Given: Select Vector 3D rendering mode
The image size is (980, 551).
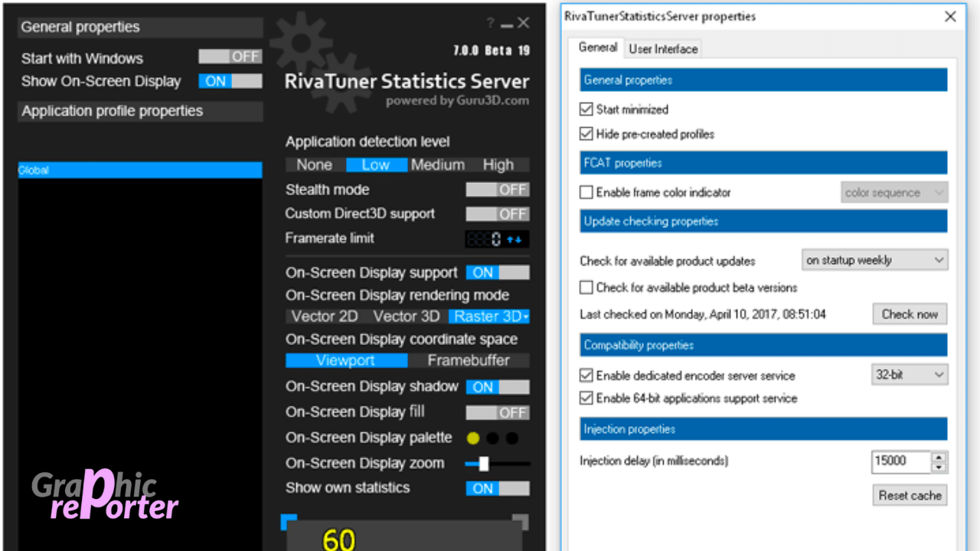Looking at the screenshot, I should click(407, 316).
